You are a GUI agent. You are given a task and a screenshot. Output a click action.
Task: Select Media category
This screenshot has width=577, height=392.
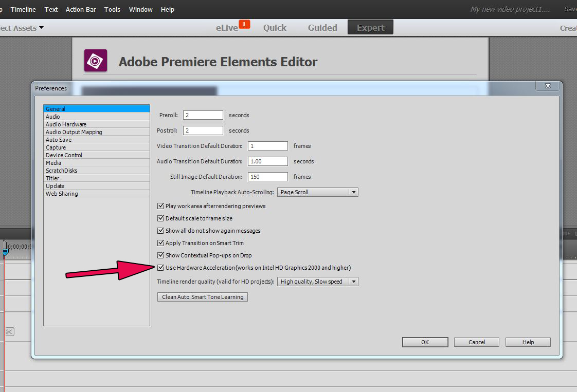tap(96, 163)
